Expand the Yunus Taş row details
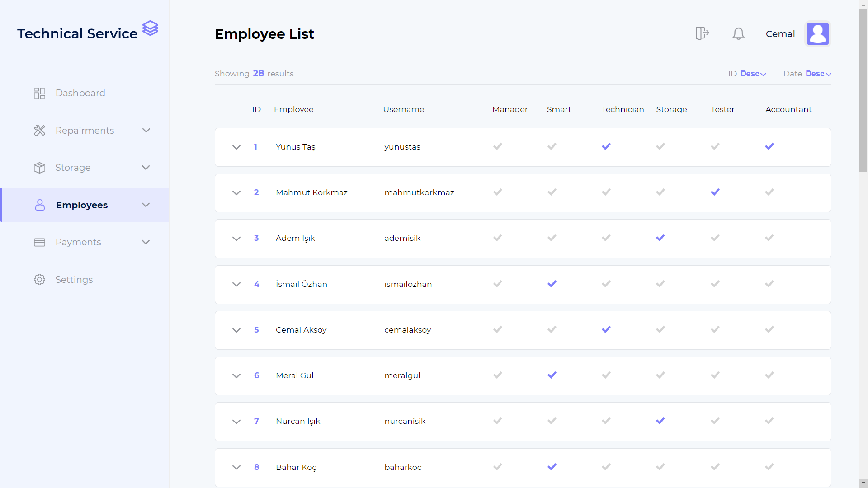 click(x=236, y=147)
